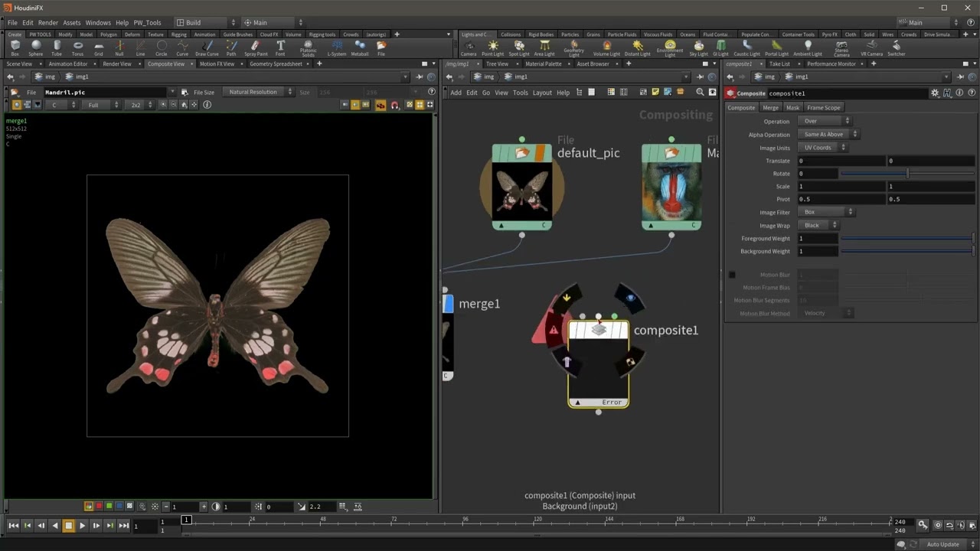Select the Grid shelf tool

click(98, 48)
